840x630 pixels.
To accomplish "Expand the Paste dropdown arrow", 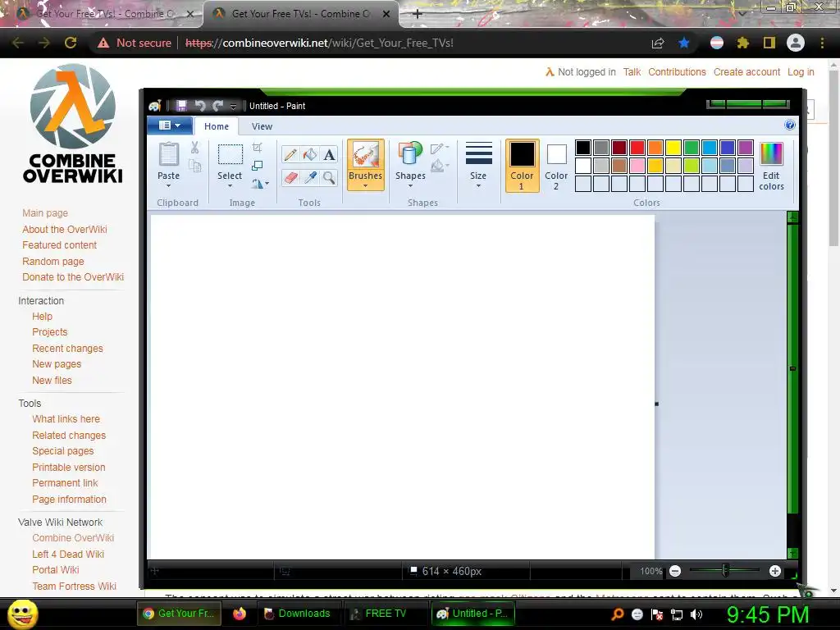I will [168, 186].
